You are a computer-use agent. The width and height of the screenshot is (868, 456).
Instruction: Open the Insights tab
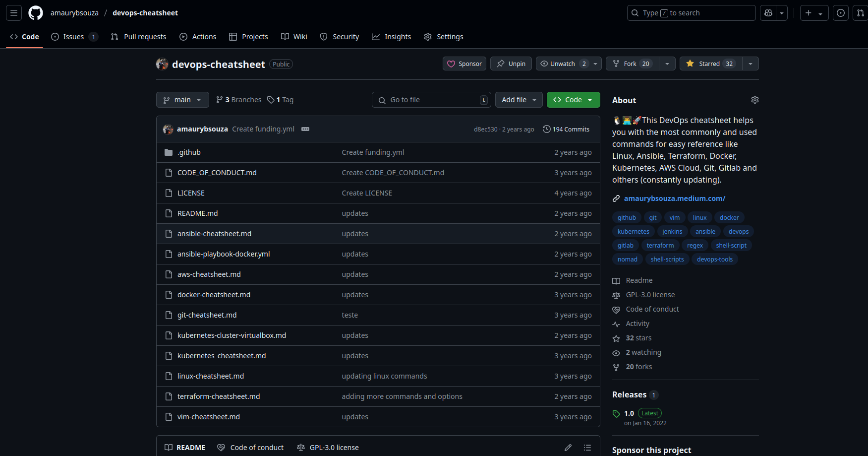[x=391, y=37]
